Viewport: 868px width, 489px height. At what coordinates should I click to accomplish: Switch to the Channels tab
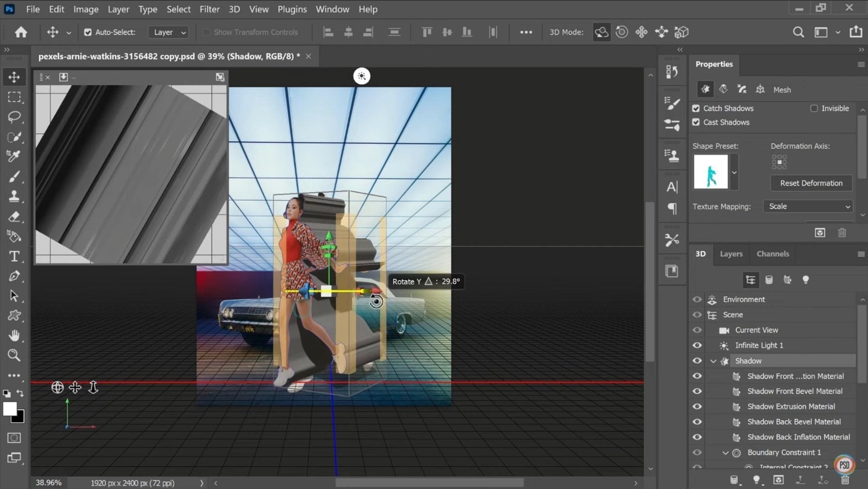[x=772, y=254]
